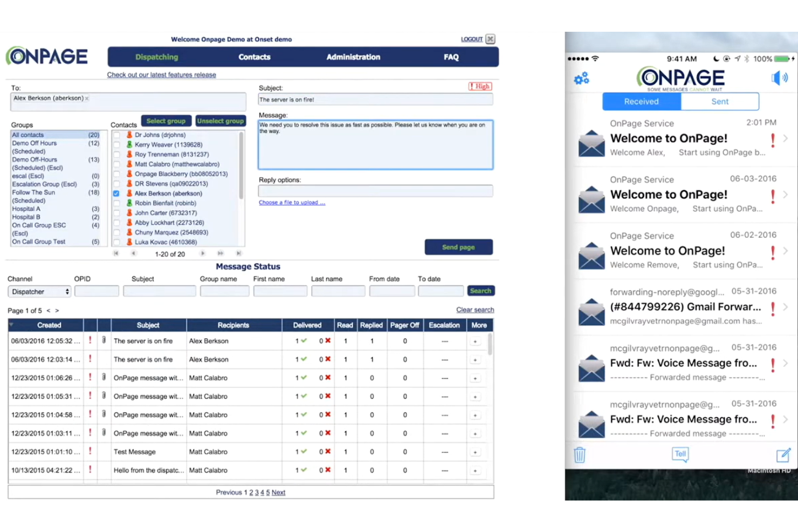Select the Sent tab in the mobile app
Image resolution: width=798 pixels, height=532 pixels.
719,101
